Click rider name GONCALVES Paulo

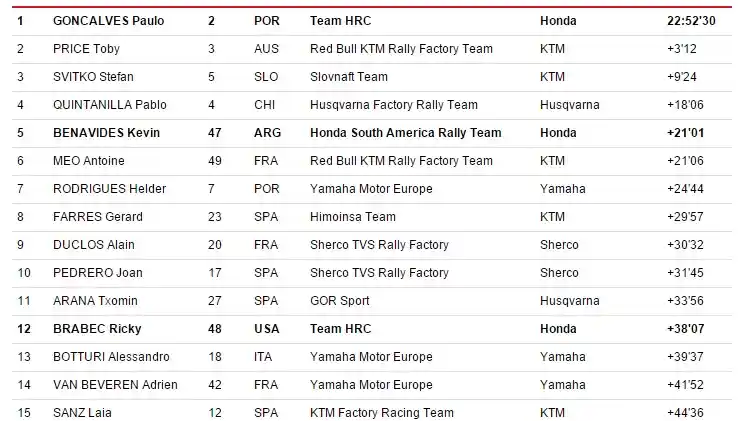[x=108, y=20]
